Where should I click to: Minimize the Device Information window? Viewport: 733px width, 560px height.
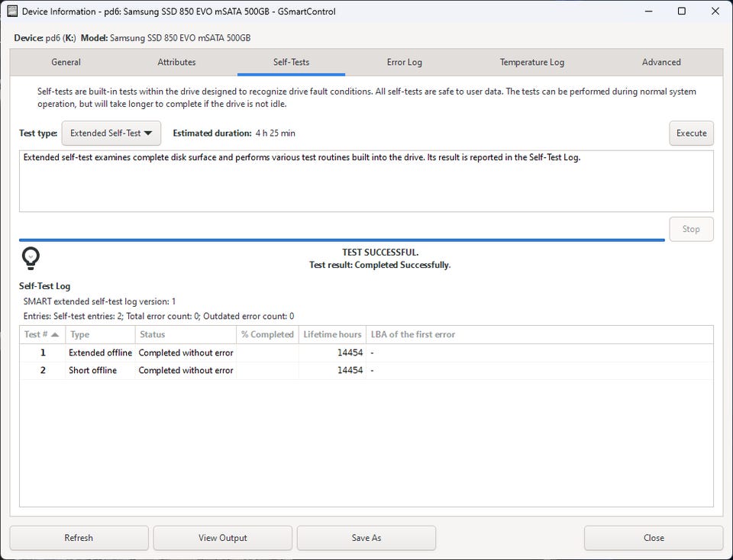(x=648, y=11)
